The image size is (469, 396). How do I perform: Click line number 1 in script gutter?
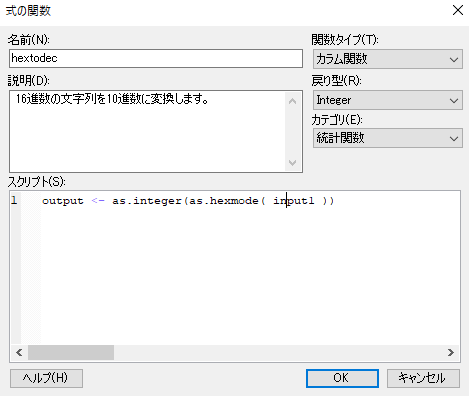(14, 201)
